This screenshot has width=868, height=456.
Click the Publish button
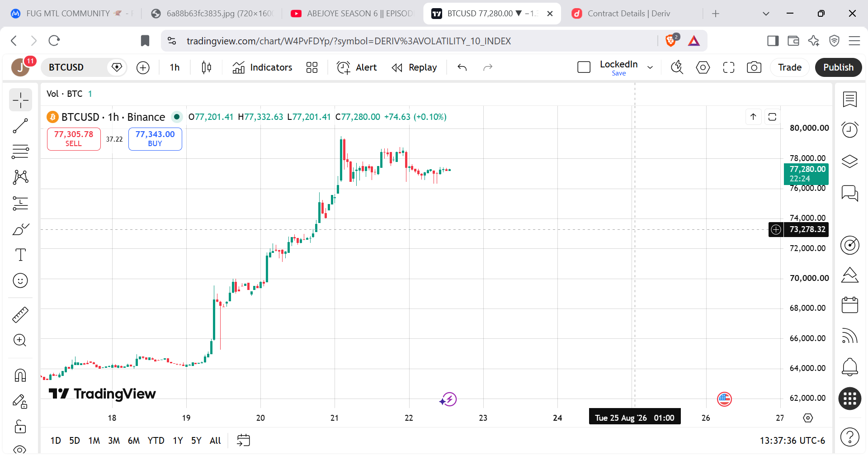tap(838, 67)
